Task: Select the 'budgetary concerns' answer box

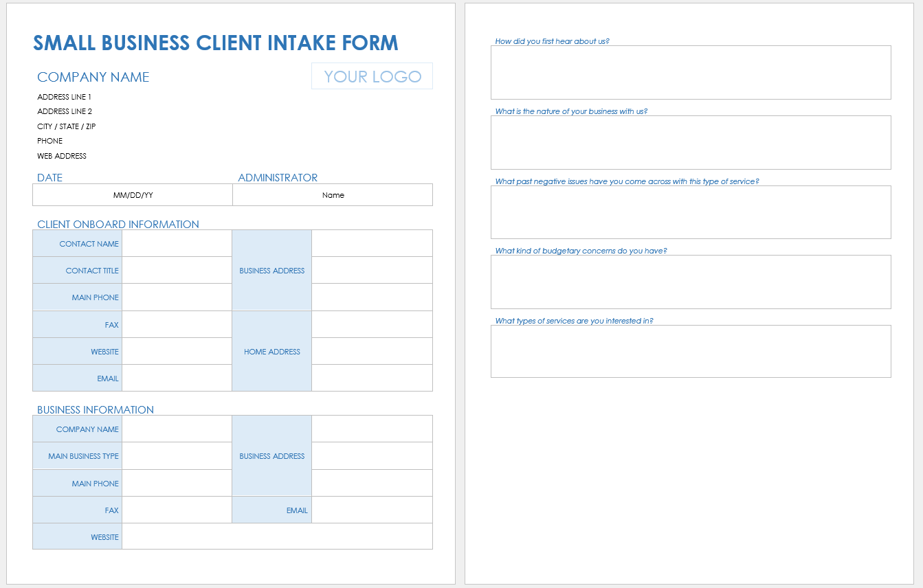Action: [x=690, y=282]
